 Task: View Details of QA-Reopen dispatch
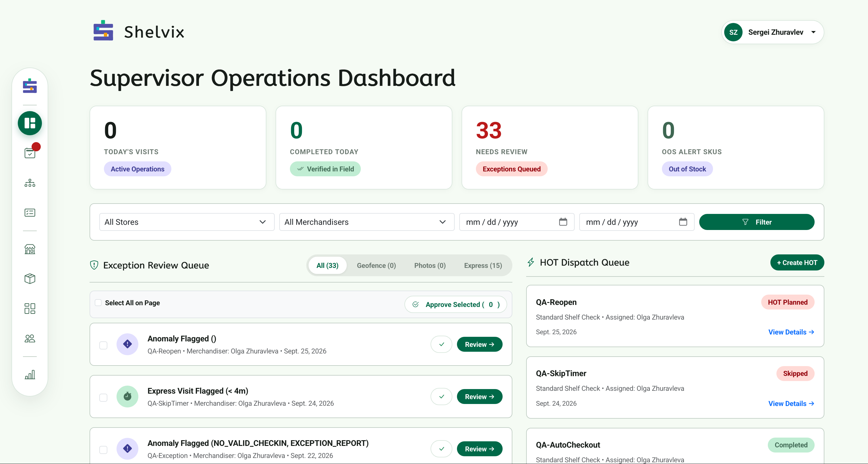coord(791,332)
